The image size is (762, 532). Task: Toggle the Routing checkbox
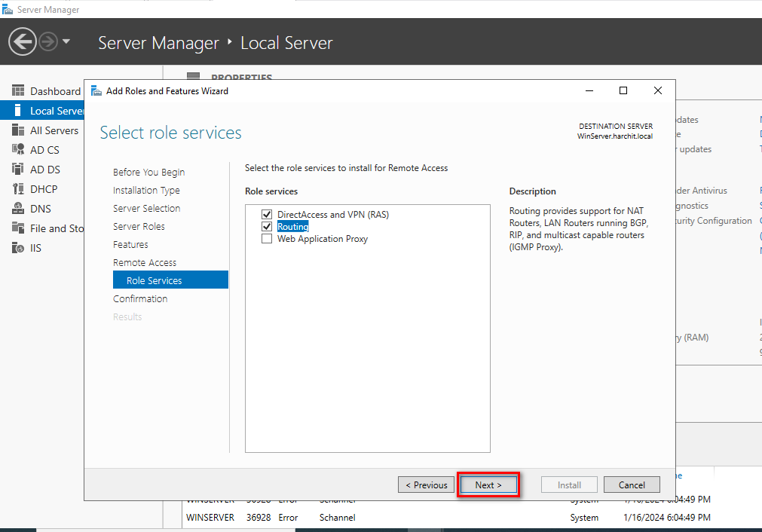[266, 227]
